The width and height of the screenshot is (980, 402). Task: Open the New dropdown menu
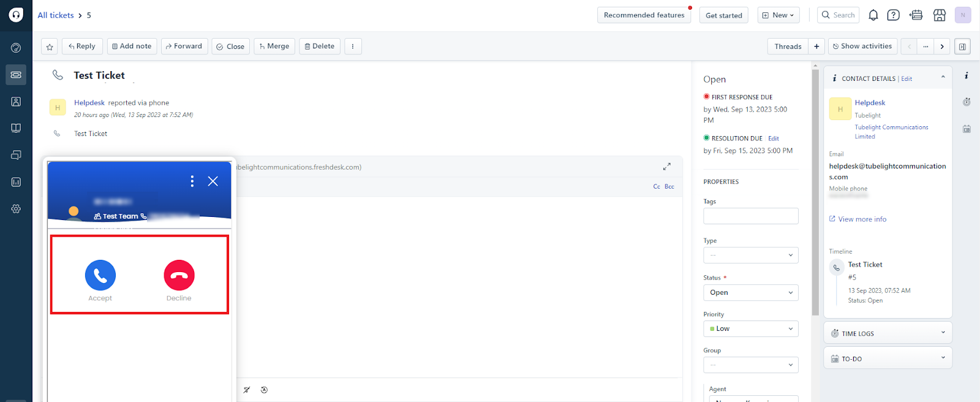(778, 15)
